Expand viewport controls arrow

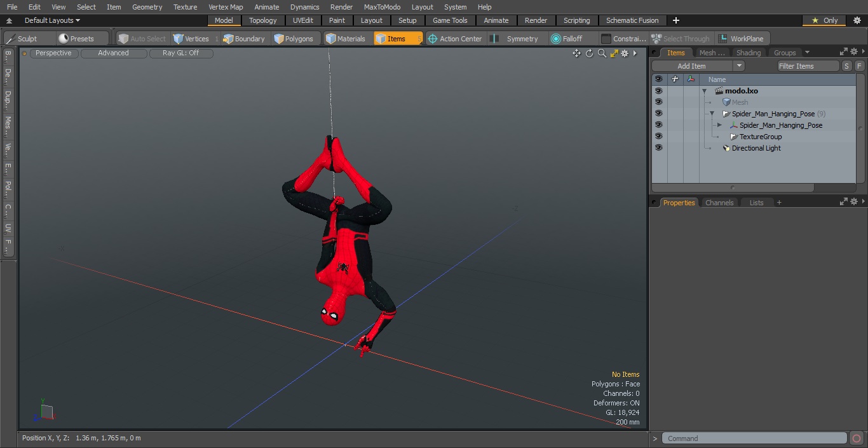pyautogui.click(x=635, y=53)
